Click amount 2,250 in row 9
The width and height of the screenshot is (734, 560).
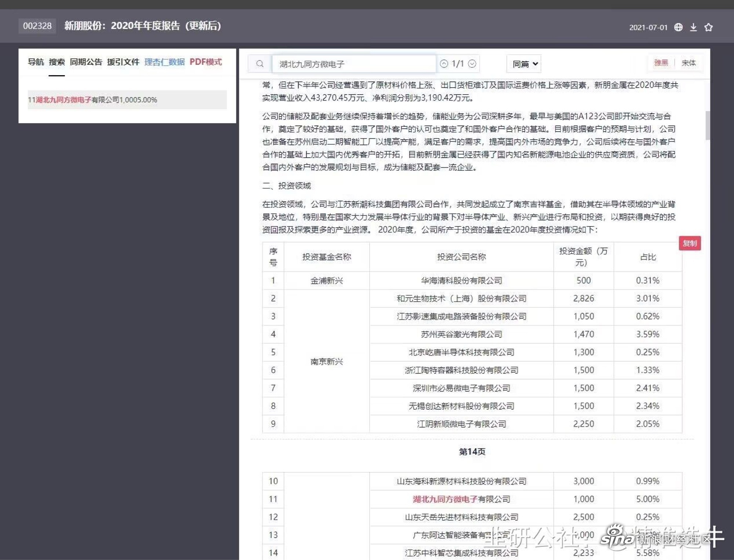(584, 424)
